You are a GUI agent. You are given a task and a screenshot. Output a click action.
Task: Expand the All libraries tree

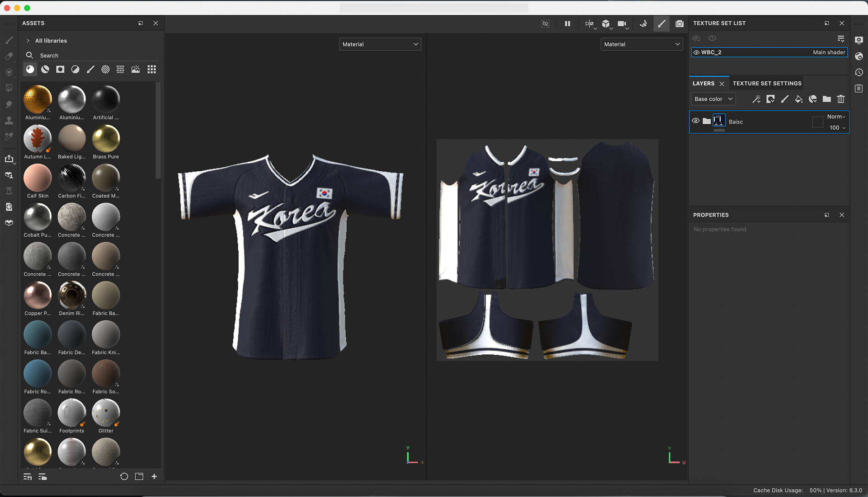click(28, 41)
